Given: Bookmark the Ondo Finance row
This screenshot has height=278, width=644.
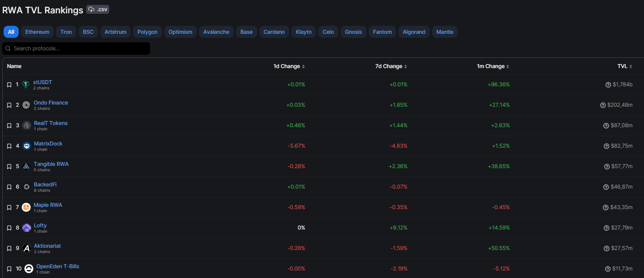Looking at the screenshot, I should click(x=9, y=105).
